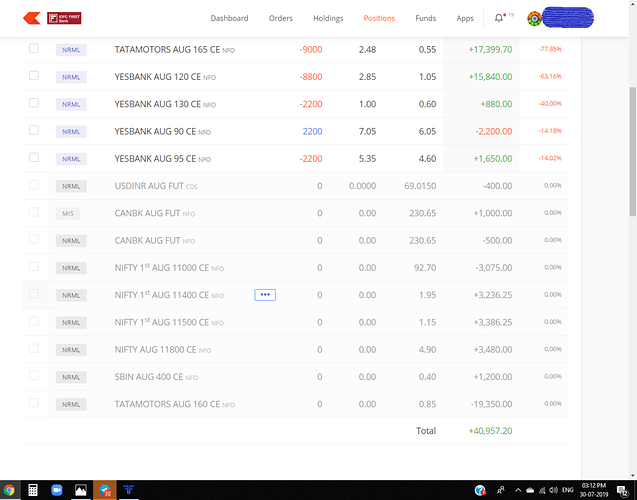The image size is (637, 500).
Task: Click the IDFC First Bank logo
Action: click(64, 18)
